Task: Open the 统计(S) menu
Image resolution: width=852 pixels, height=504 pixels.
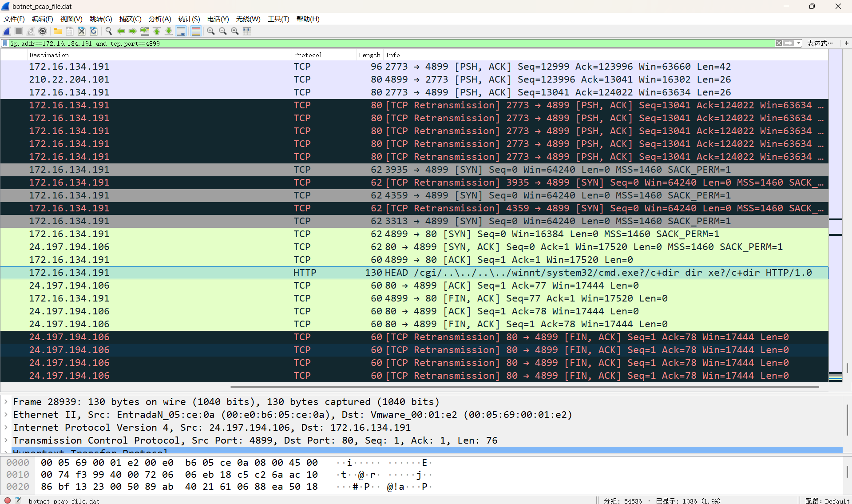Action: pyautogui.click(x=189, y=19)
